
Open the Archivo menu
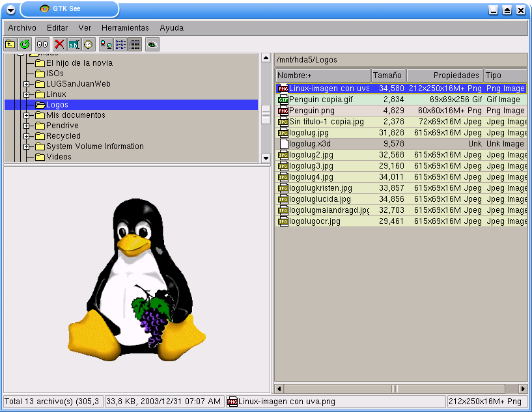click(x=22, y=28)
